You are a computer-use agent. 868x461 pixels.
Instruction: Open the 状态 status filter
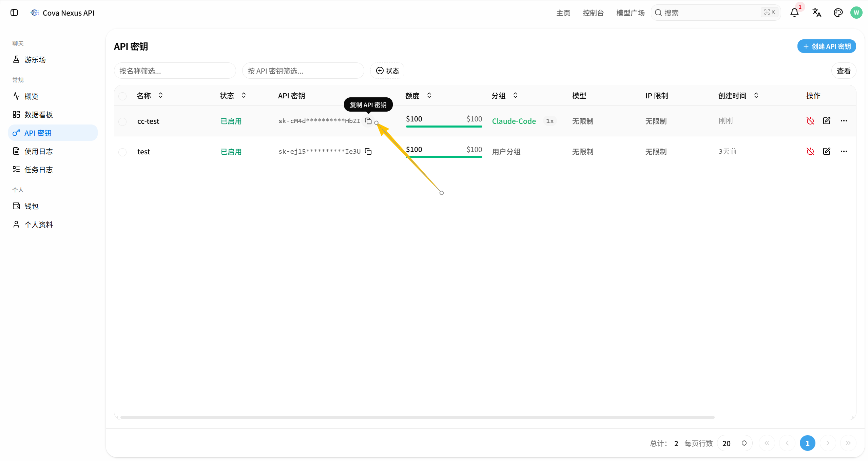point(387,71)
